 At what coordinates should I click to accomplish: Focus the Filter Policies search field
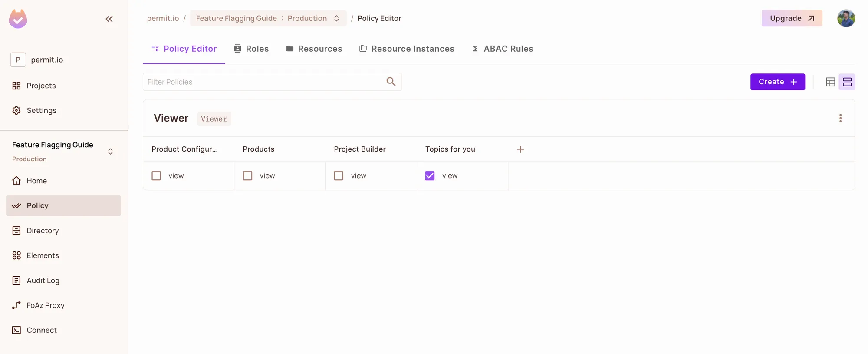263,82
